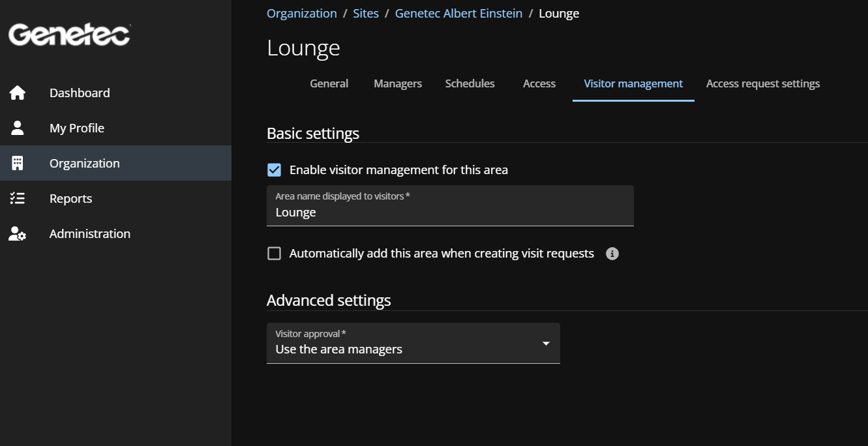Viewport: 868px width, 446px height.
Task: Enable automatically add this area checkbox
Action: tap(275, 254)
